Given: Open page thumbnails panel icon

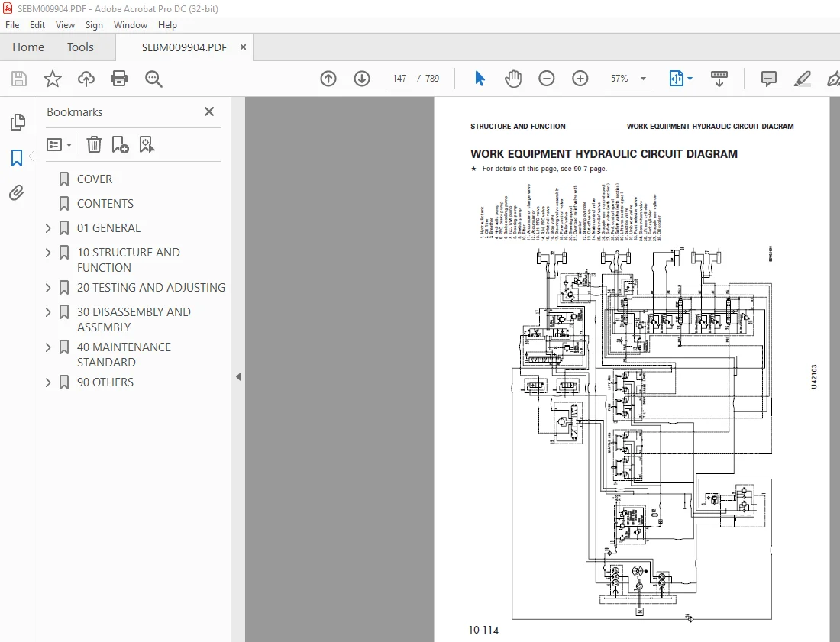Looking at the screenshot, I should (17, 122).
